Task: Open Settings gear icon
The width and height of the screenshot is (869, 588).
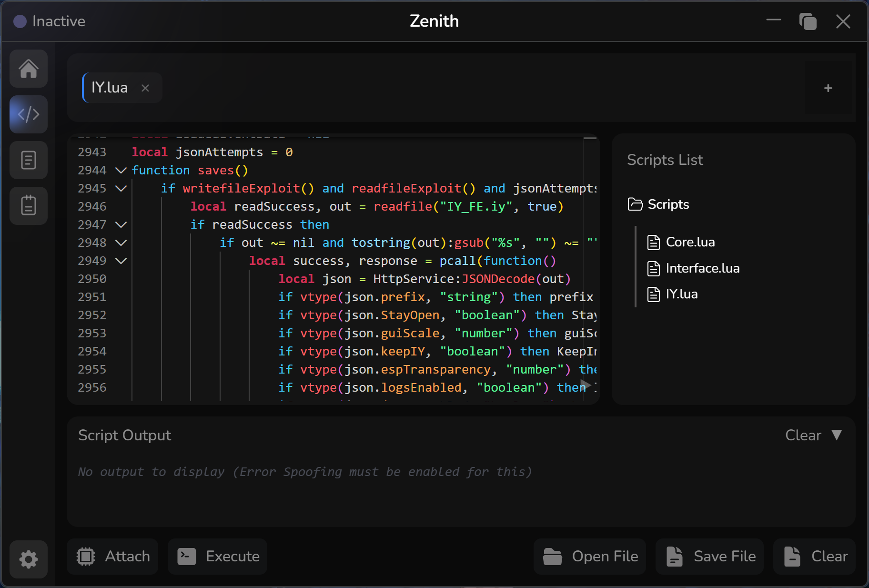Action: [29, 559]
